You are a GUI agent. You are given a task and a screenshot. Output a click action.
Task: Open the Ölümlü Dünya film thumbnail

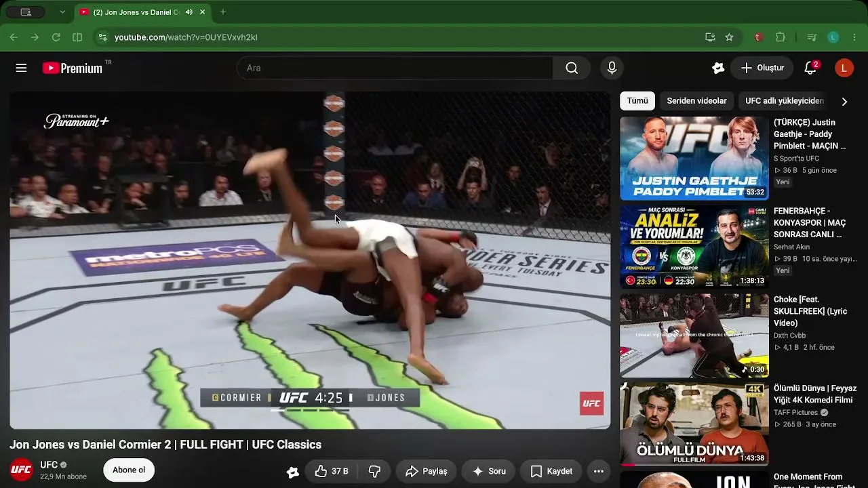(694, 424)
